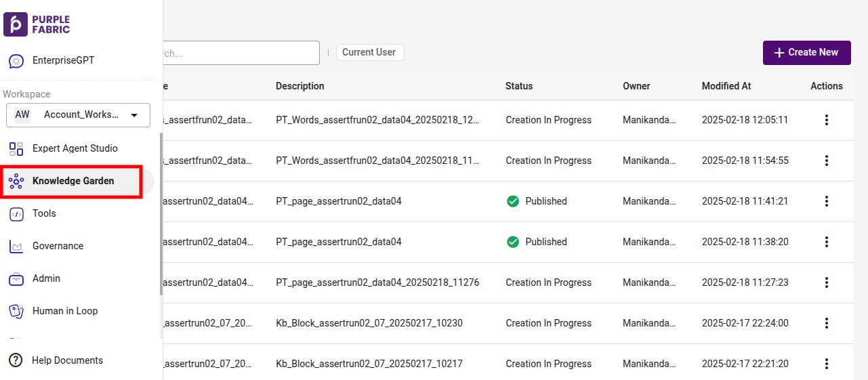Click the sidebar vertical scrollbar
Viewport: 868px width, 380px height.
point(161,213)
